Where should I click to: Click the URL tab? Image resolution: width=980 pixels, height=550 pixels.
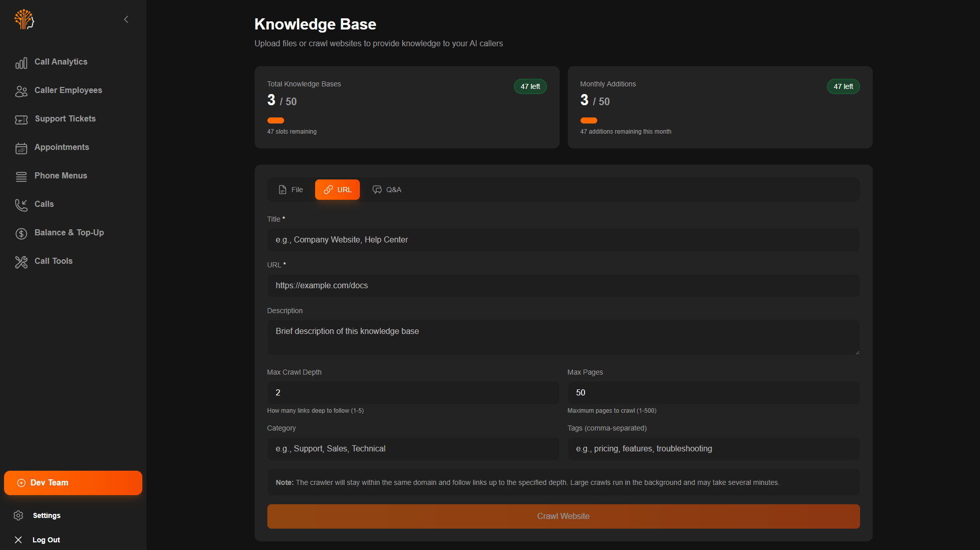(338, 190)
